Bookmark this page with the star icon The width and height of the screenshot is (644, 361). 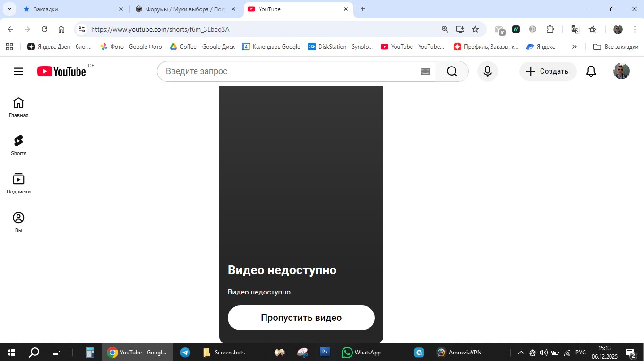pos(475,29)
